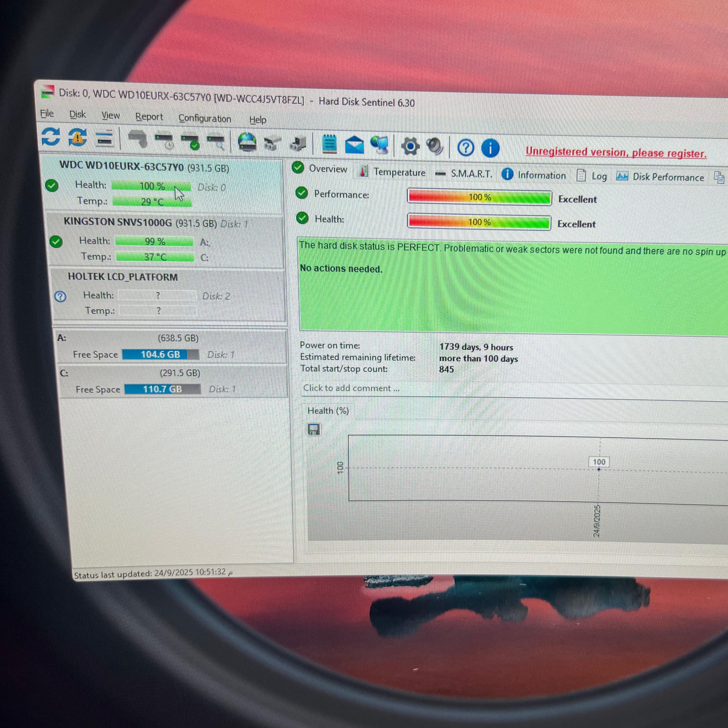
Task: Switch to the S.M.A.R.T. tab
Action: click(x=471, y=174)
